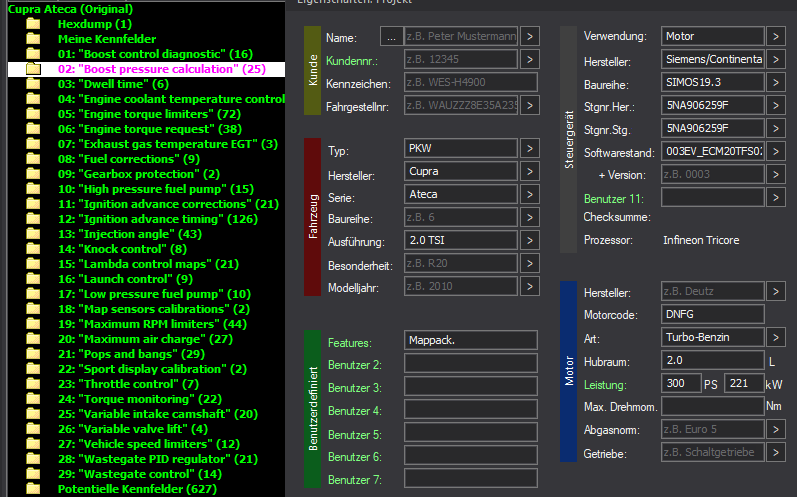
Task: Open the arrow list for Getriebe
Action: click(776, 452)
